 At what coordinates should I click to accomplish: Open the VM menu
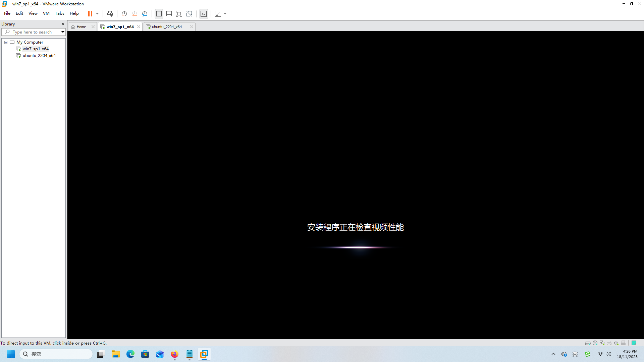(46, 13)
